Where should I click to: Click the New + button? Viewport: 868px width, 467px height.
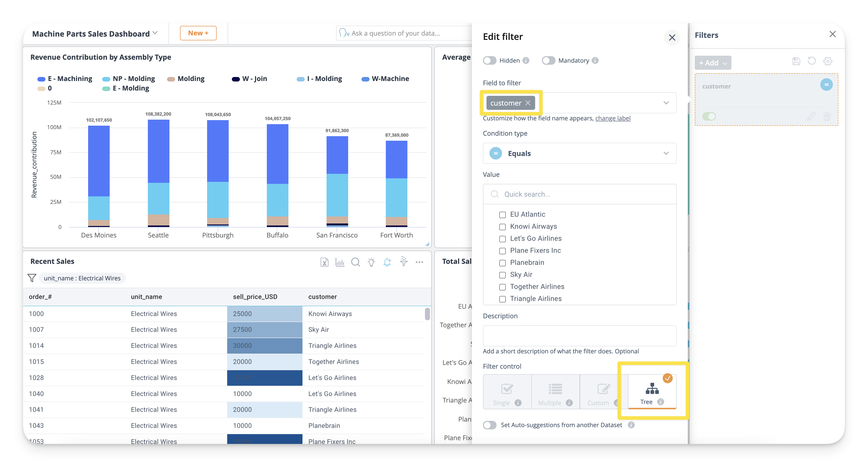(x=198, y=33)
